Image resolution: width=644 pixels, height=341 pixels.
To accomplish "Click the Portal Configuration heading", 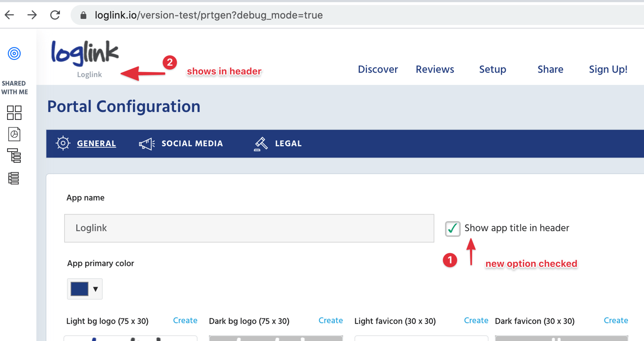I will click(x=124, y=107).
